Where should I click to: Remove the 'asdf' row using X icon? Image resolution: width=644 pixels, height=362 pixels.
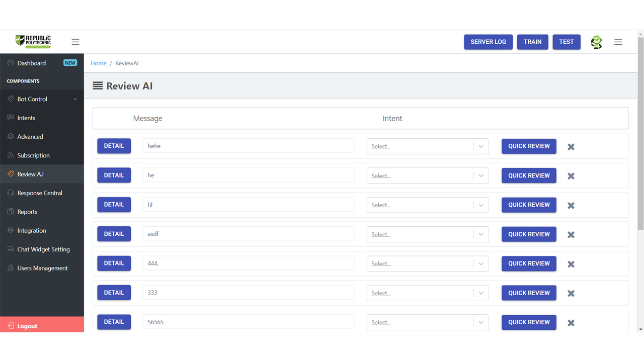tap(571, 235)
